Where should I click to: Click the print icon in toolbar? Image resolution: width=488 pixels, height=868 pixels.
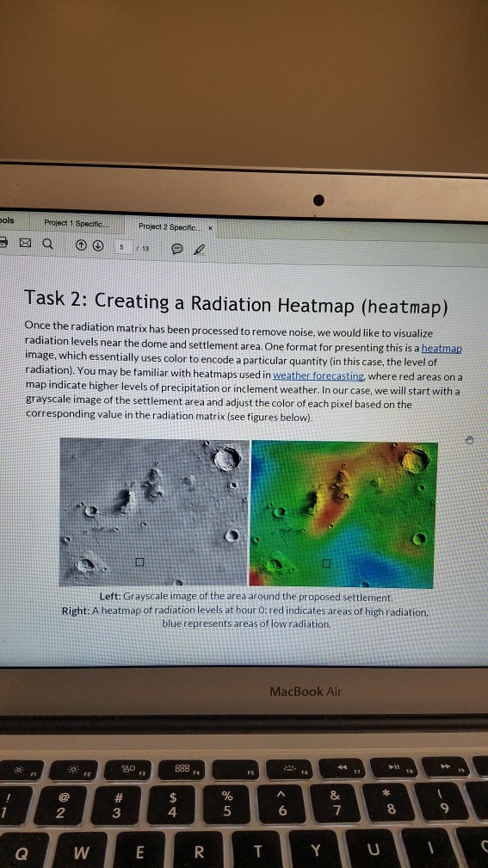click(x=3, y=243)
